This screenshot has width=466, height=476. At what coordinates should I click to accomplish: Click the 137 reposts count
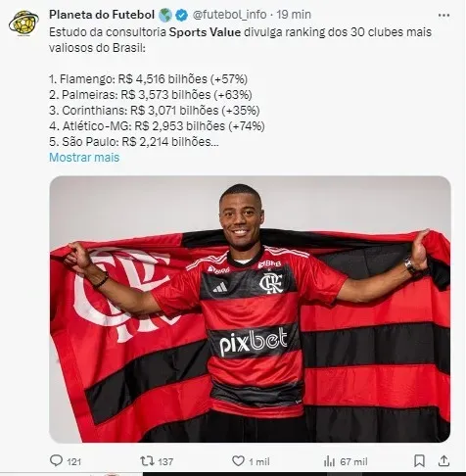(165, 461)
